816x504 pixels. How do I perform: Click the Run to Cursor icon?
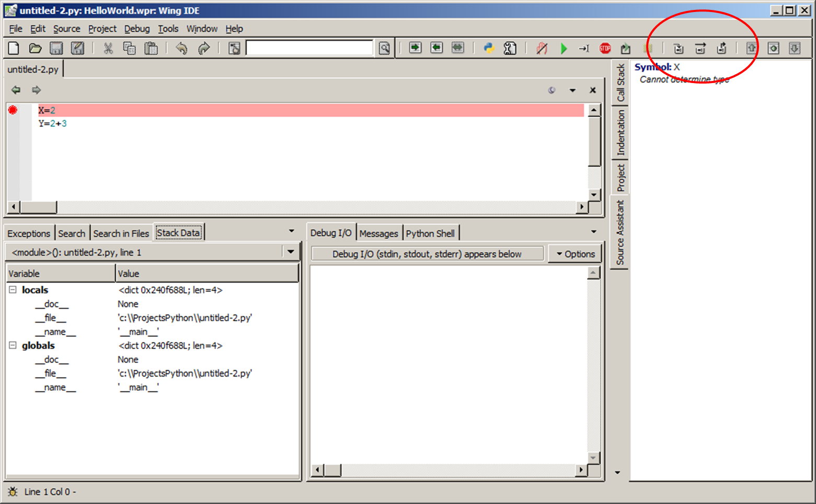pyautogui.click(x=583, y=49)
